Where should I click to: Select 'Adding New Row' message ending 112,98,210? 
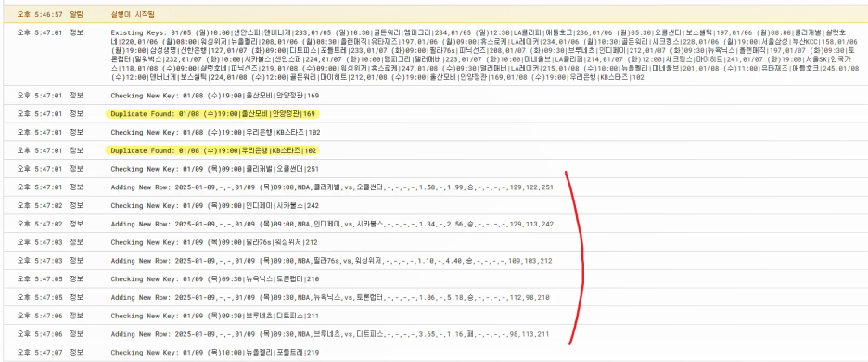click(x=330, y=298)
